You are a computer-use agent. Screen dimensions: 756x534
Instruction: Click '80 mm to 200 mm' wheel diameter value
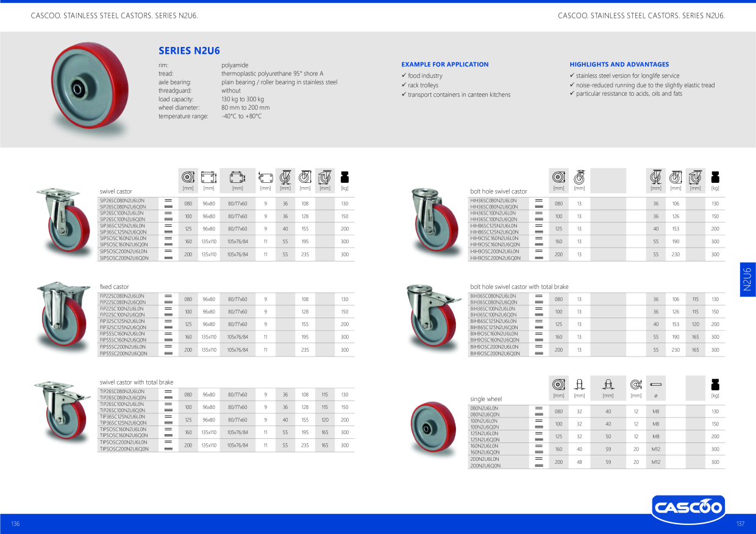(x=246, y=107)
